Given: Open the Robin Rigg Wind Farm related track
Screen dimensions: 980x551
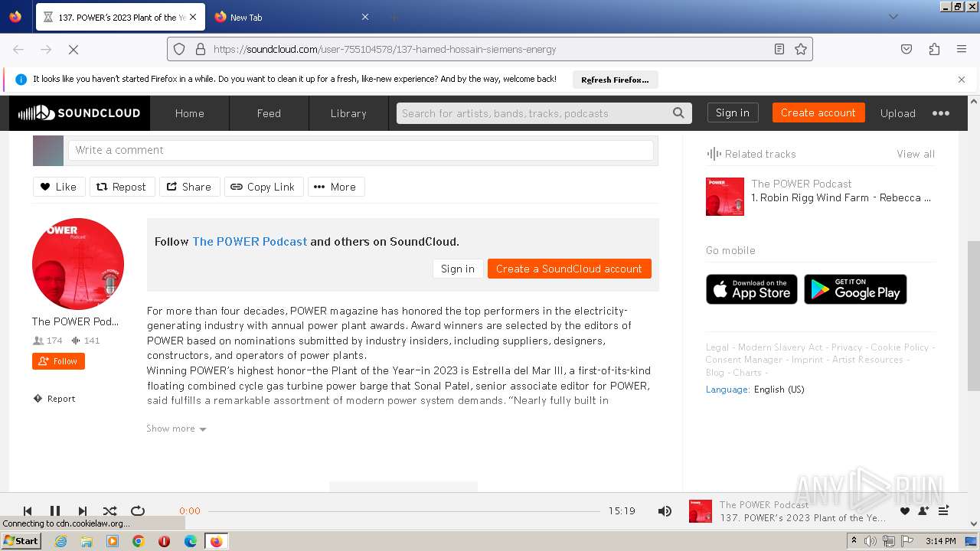Looking at the screenshot, I should tap(841, 197).
